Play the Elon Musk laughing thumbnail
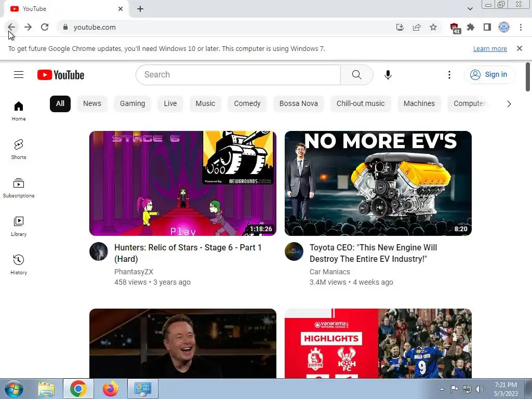 (x=183, y=343)
